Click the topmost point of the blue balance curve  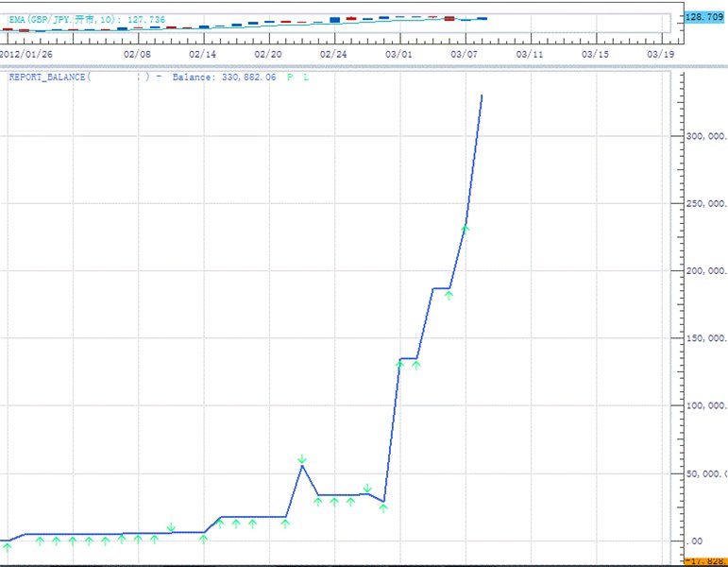coord(483,95)
